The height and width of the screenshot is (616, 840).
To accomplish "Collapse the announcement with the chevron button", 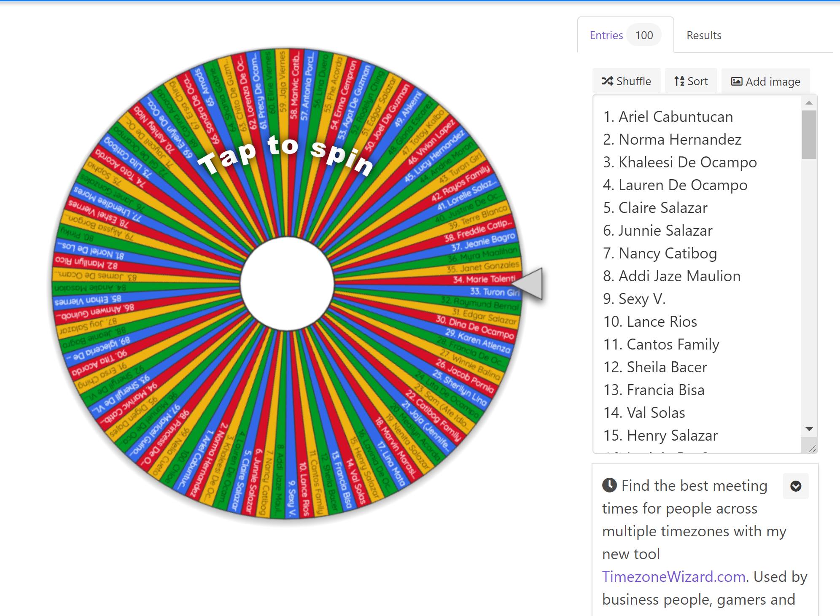I will point(796,486).
